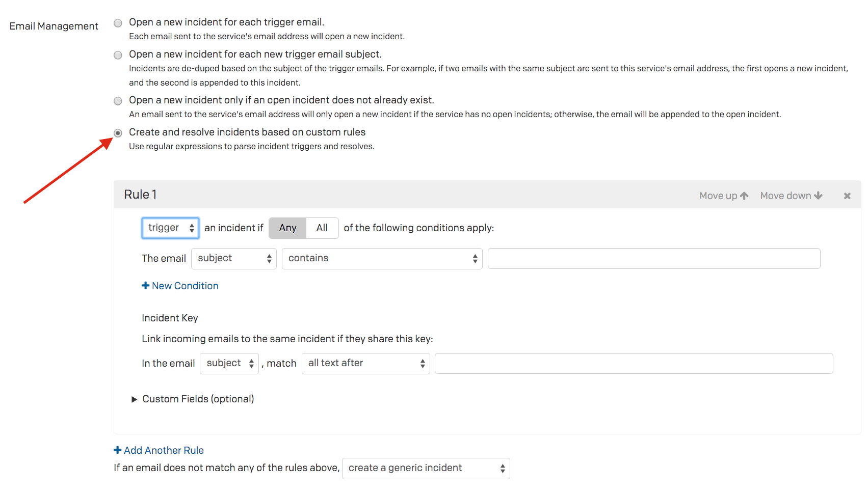Open the create a generic incident dropdown
868x493 pixels.
coord(426,468)
